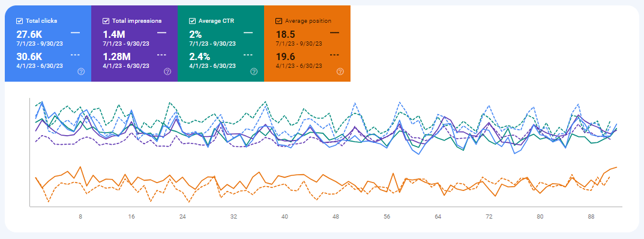Uncheck the Average CTR checkbox
Screen dimensions: 644x239
point(192,20)
